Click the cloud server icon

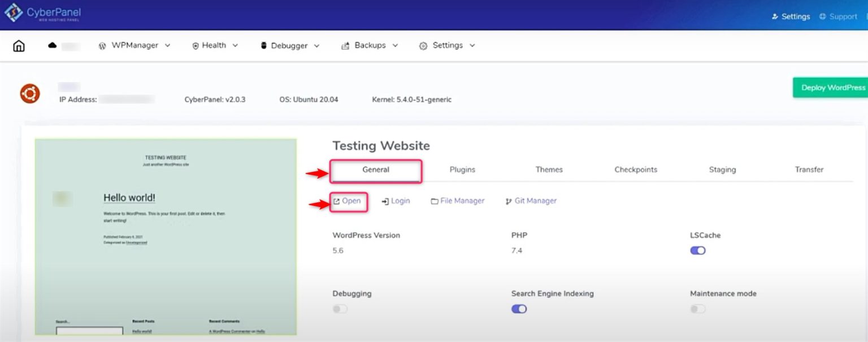click(53, 46)
